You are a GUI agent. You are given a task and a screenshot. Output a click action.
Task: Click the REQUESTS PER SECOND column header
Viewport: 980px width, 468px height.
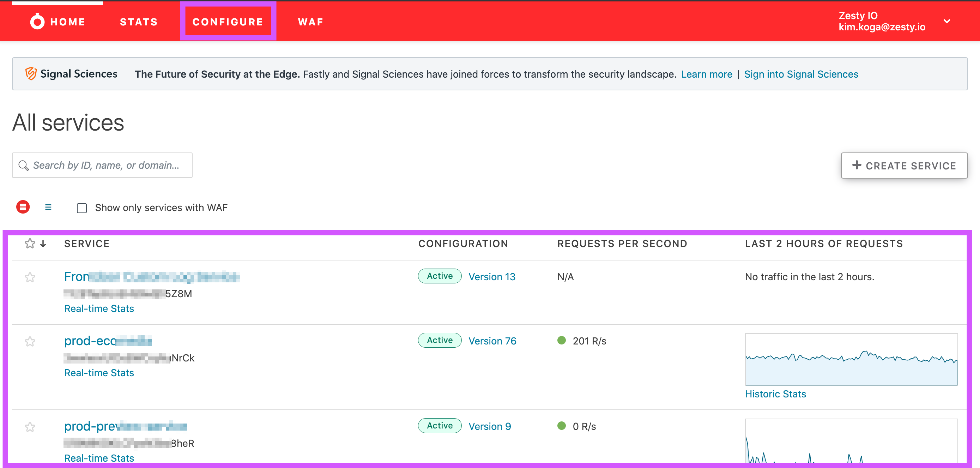[622, 244]
